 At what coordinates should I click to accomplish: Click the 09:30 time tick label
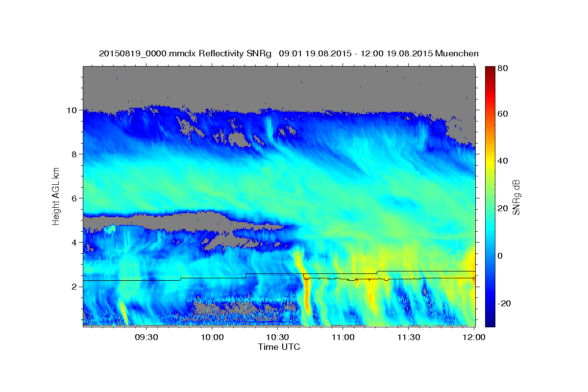[147, 337]
